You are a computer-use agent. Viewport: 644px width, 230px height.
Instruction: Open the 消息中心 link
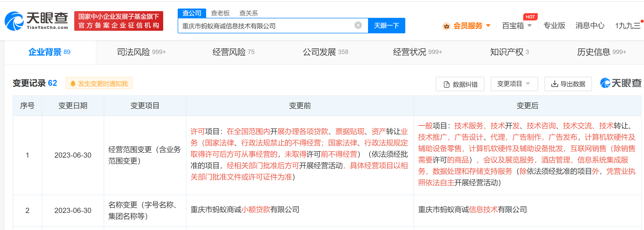[x=590, y=26]
